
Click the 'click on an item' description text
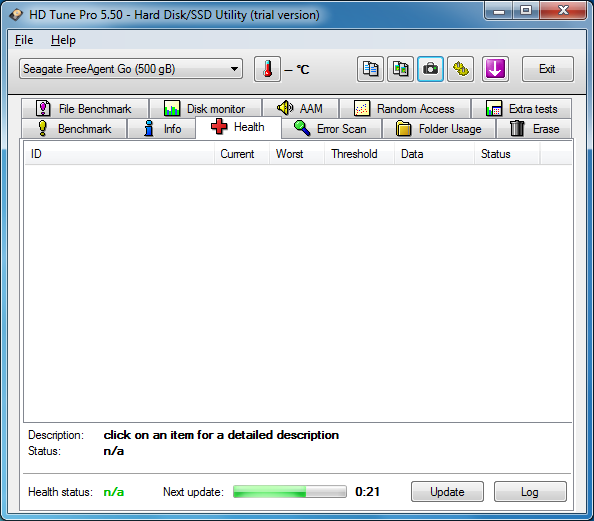click(x=221, y=435)
